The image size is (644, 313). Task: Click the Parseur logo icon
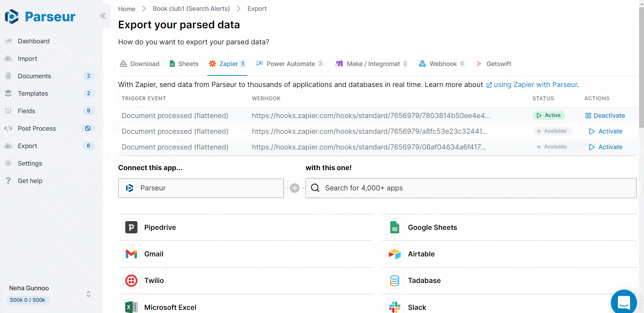coord(12,16)
